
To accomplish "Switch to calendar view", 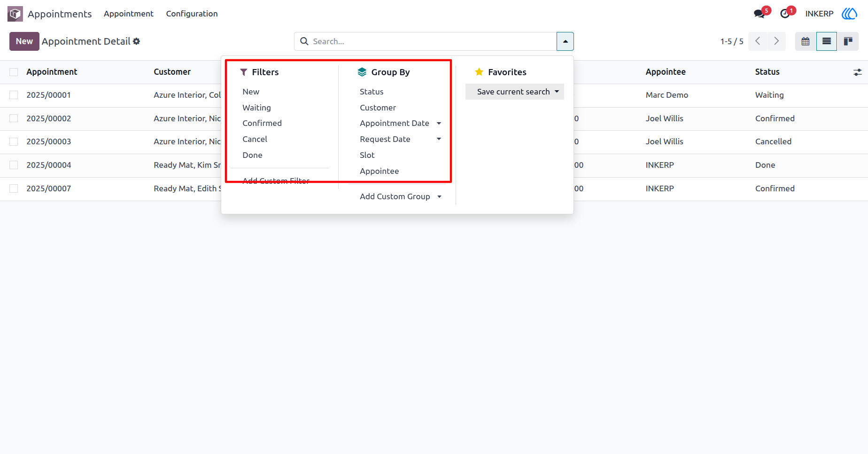I will tap(806, 41).
